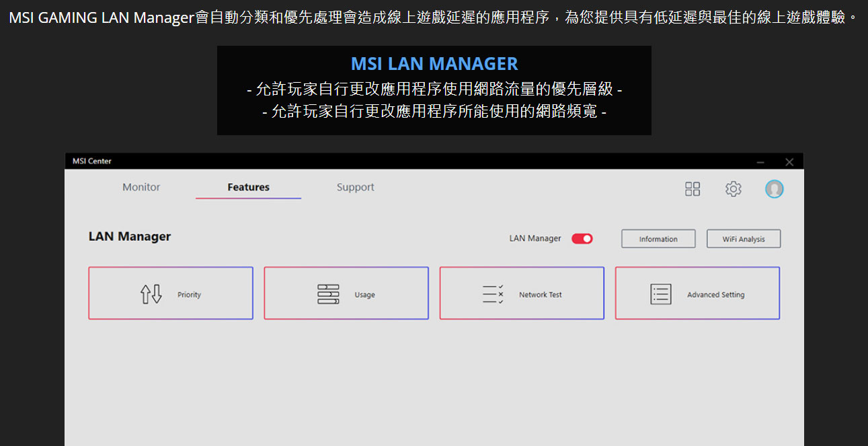
Task: Click the Usage stacked bars icon
Action: 328,294
